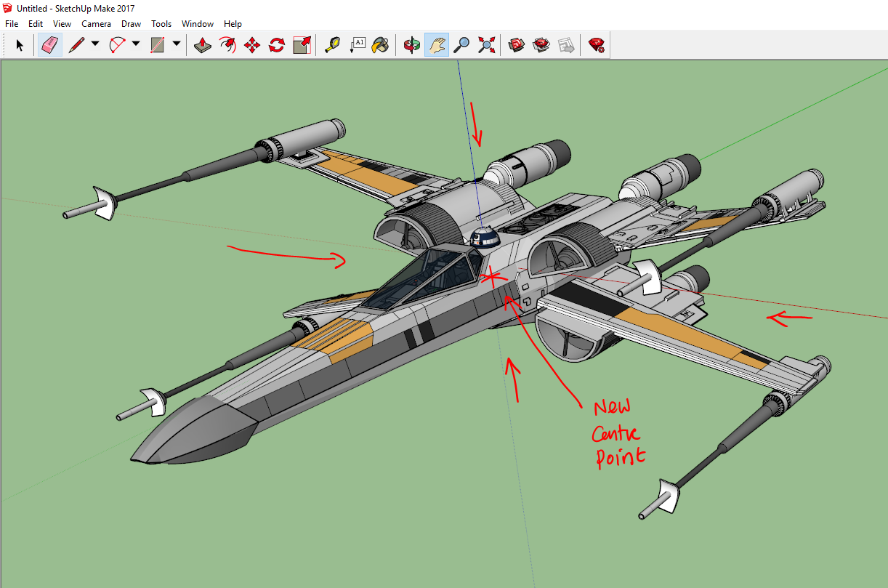
Task: Select the Move tool
Action: pos(252,45)
